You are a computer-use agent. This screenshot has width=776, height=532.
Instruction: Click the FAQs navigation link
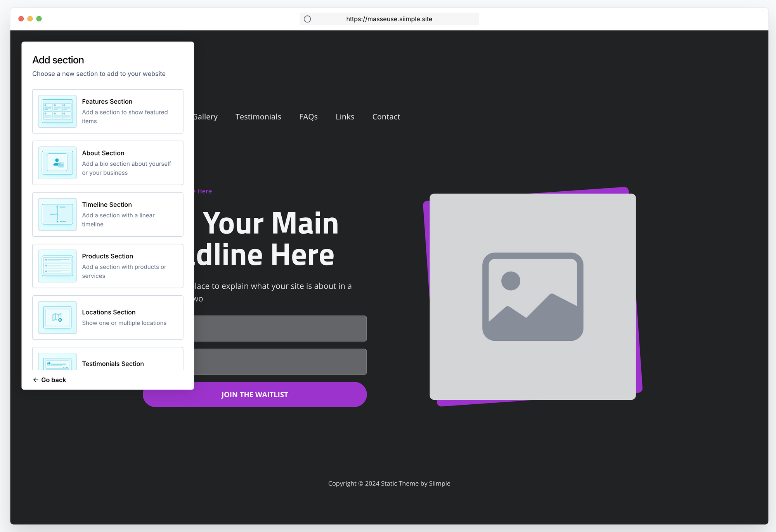[x=308, y=116]
